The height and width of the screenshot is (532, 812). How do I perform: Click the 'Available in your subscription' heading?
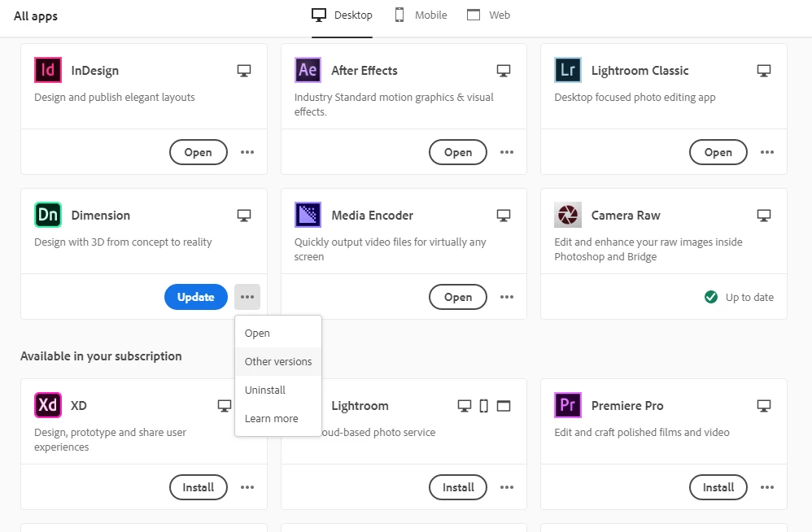(101, 356)
